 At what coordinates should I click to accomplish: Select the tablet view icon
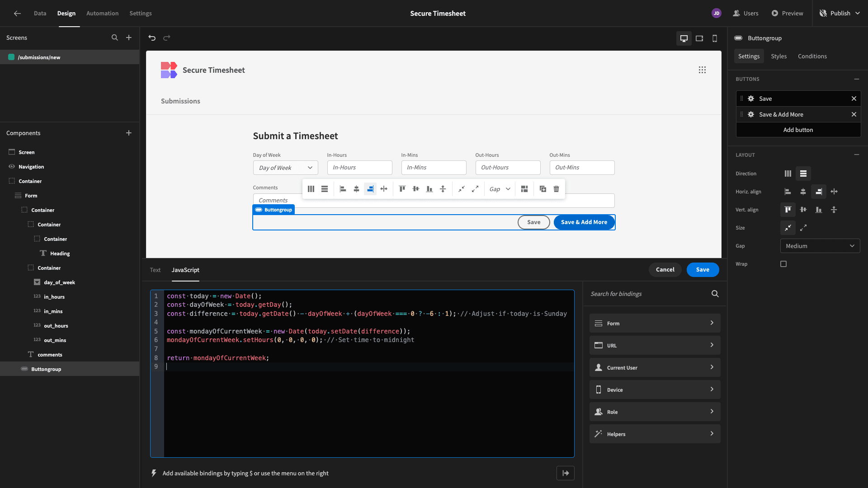click(699, 38)
